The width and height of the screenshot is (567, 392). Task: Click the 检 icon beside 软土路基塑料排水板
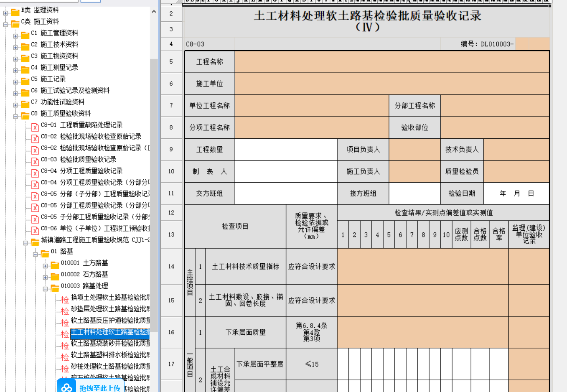coord(65,356)
